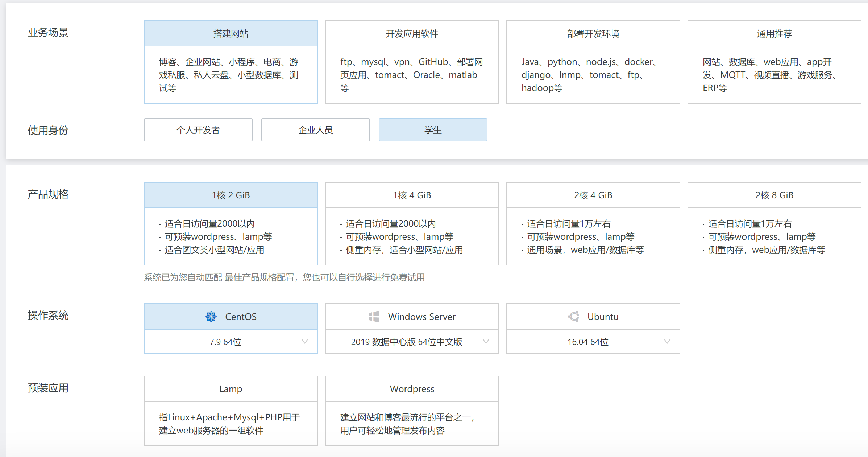This screenshot has width=868, height=457.
Task: Click the Windows Server logo icon
Action: point(374,317)
